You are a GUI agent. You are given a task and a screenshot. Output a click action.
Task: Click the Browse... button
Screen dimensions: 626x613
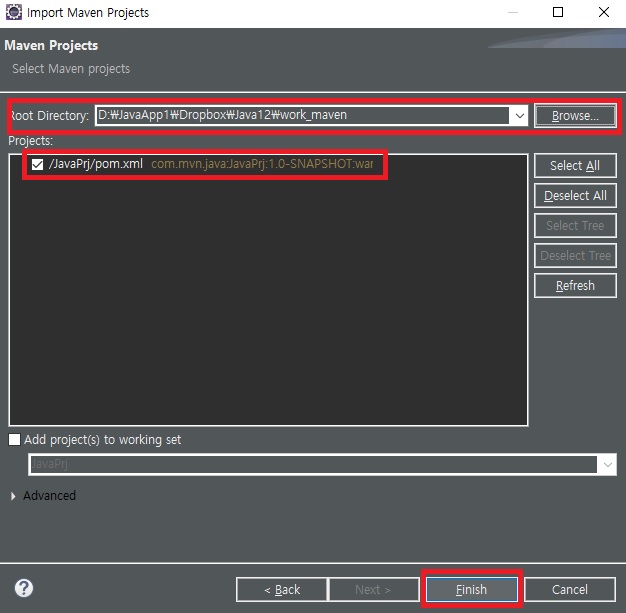(x=575, y=116)
